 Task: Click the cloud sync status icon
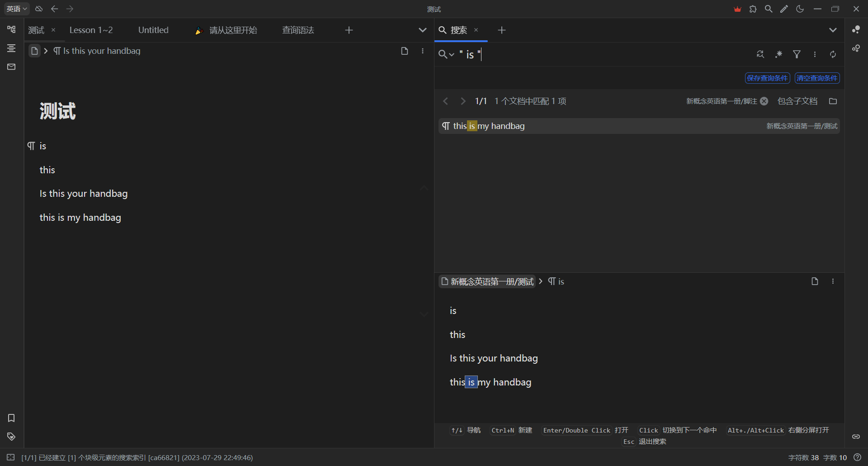tap(39, 9)
